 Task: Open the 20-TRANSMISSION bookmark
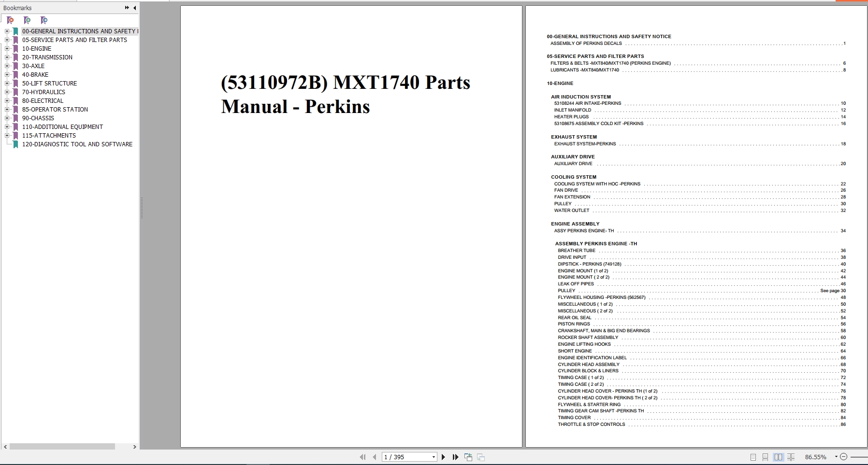click(x=47, y=57)
